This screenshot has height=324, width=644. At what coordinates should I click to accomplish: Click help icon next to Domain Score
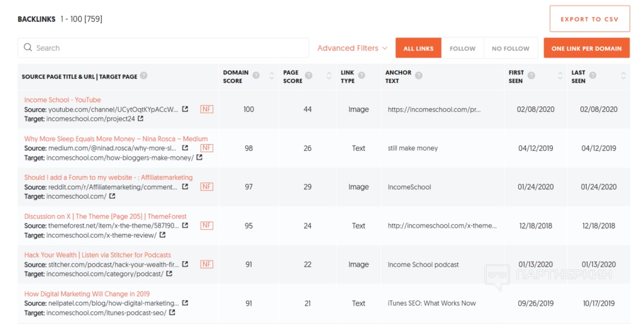(256, 76)
